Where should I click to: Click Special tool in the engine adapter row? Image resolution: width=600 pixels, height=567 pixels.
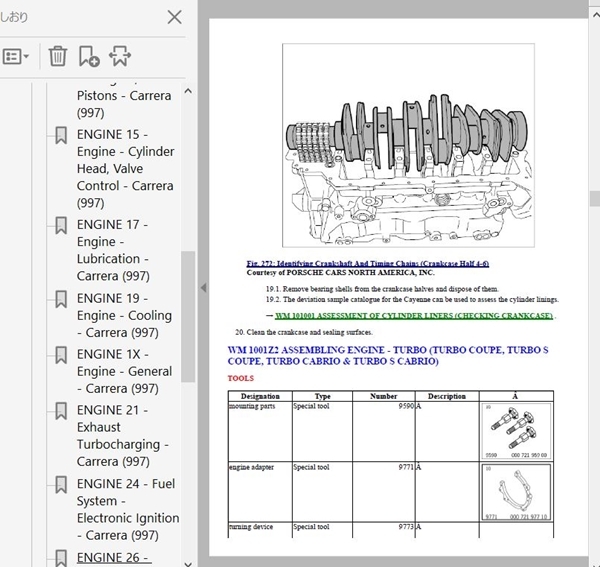[x=311, y=467]
